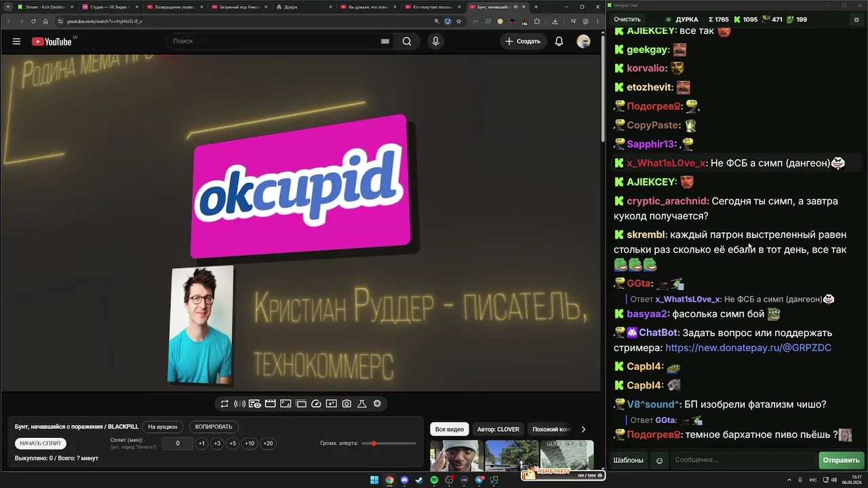This screenshot has height=488, width=868.
Task: Switch to the Кто покупает волосы tab
Action: 432,7
